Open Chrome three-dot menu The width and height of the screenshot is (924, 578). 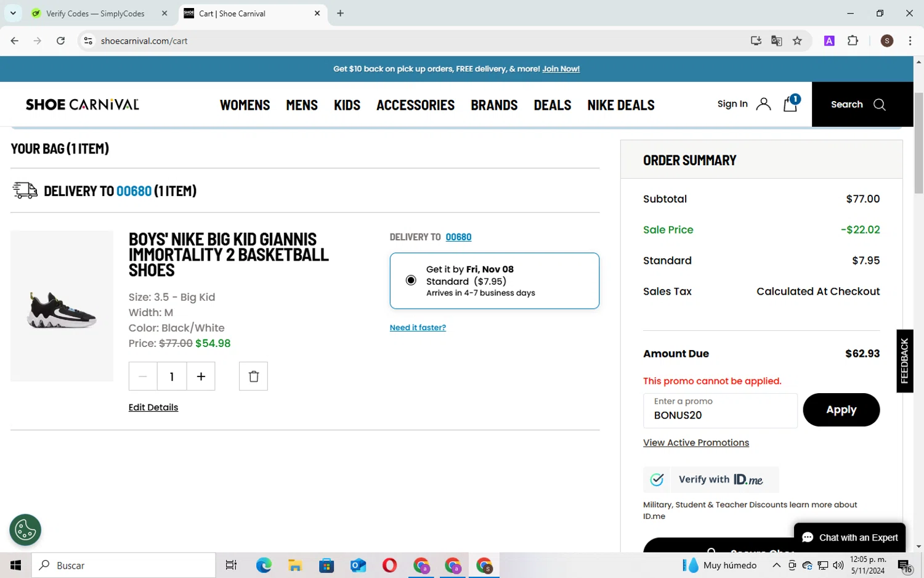point(910,41)
